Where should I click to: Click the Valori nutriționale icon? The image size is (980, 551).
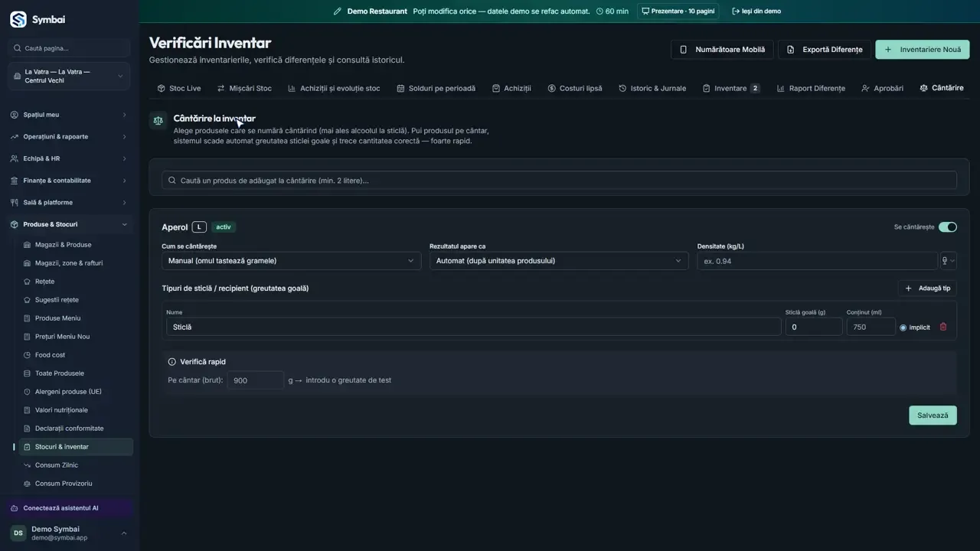(28, 410)
